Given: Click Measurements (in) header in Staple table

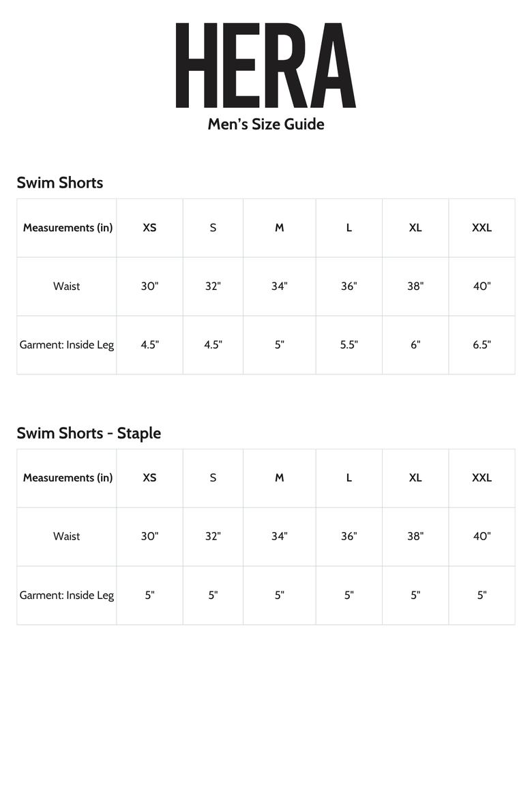Looking at the screenshot, I should click(x=68, y=478).
